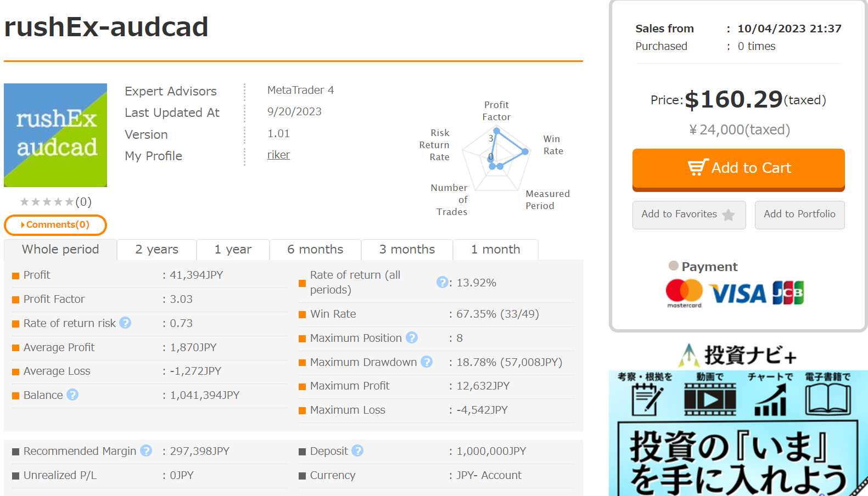Switch to the 6 months tab
This screenshot has height=496, width=868.
[x=315, y=250]
